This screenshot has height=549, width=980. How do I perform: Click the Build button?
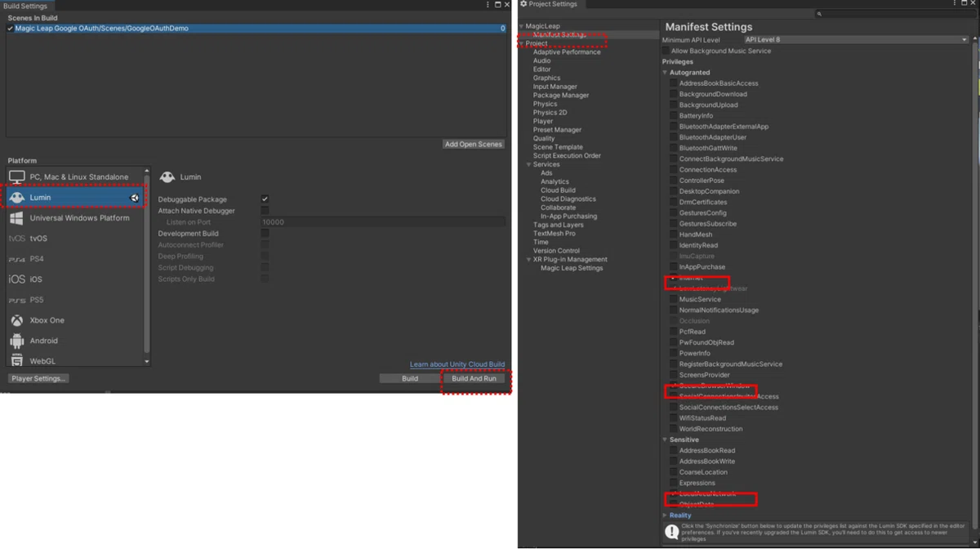pos(410,378)
